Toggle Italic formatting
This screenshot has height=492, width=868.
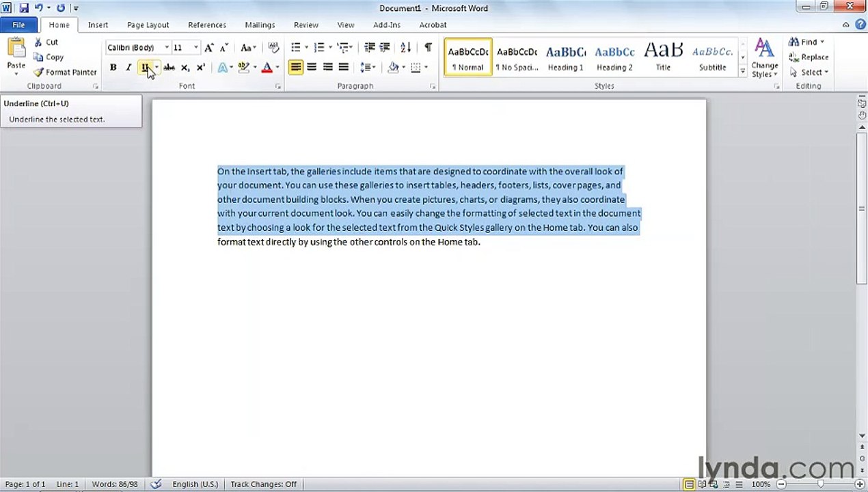[x=128, y=68]
